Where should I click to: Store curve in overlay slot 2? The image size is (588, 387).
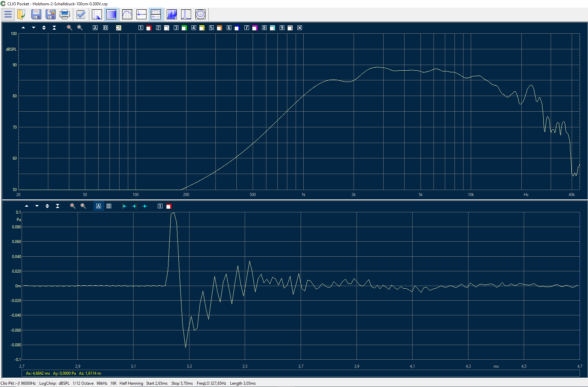[x=158, y=28]
